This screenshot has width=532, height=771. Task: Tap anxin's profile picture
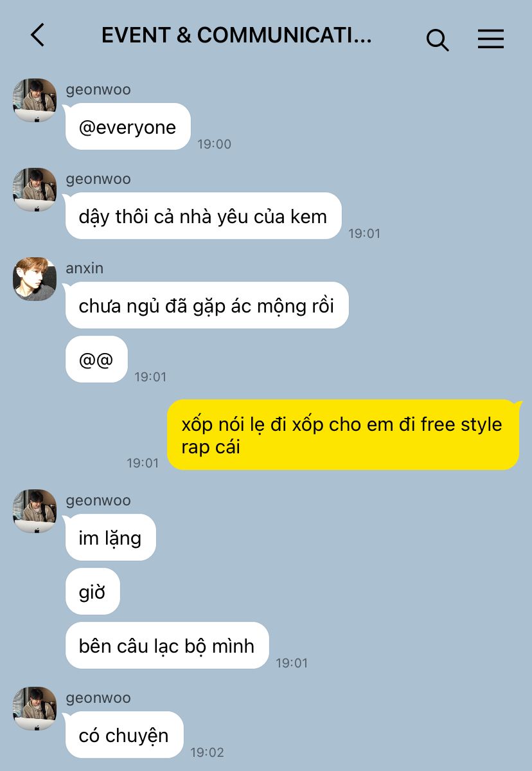pos(35,279)
